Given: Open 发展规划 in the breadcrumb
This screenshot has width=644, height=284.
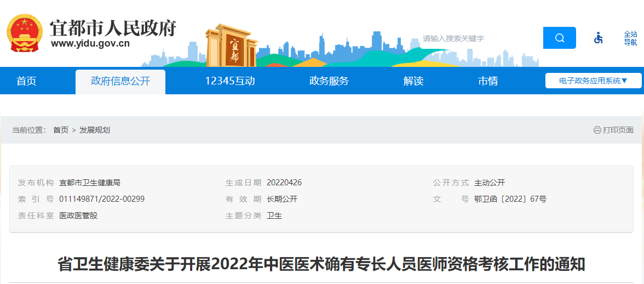Looking at the screenshot, I should pos(95,130).
